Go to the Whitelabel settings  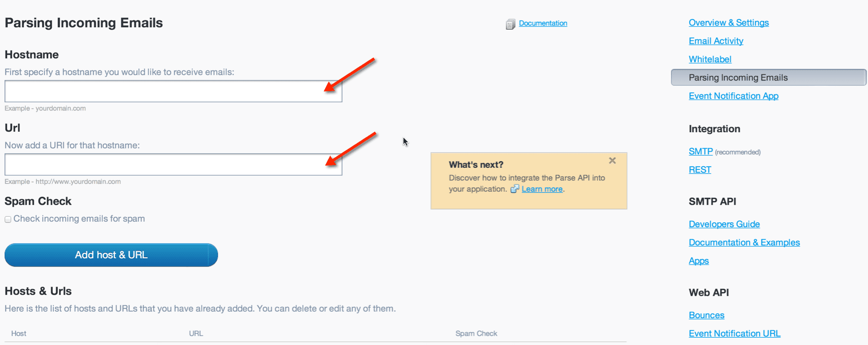[710, 59]
